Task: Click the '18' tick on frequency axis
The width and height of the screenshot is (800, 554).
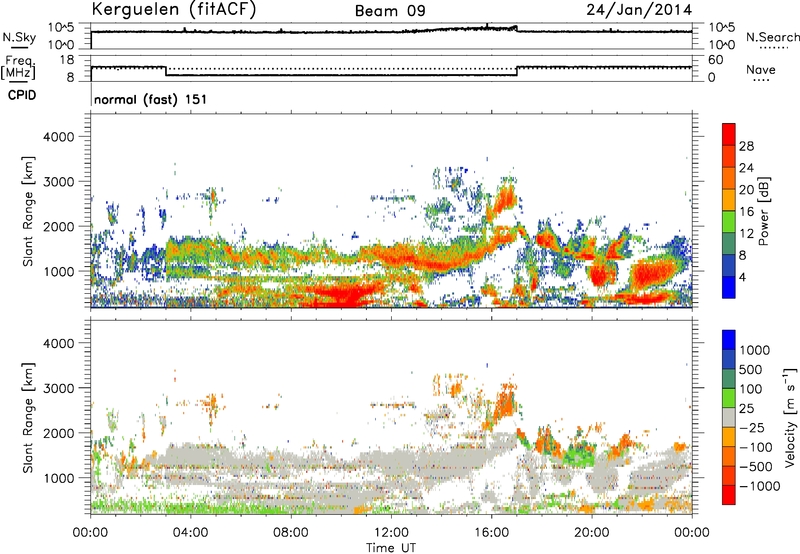Action: [67, 60]
